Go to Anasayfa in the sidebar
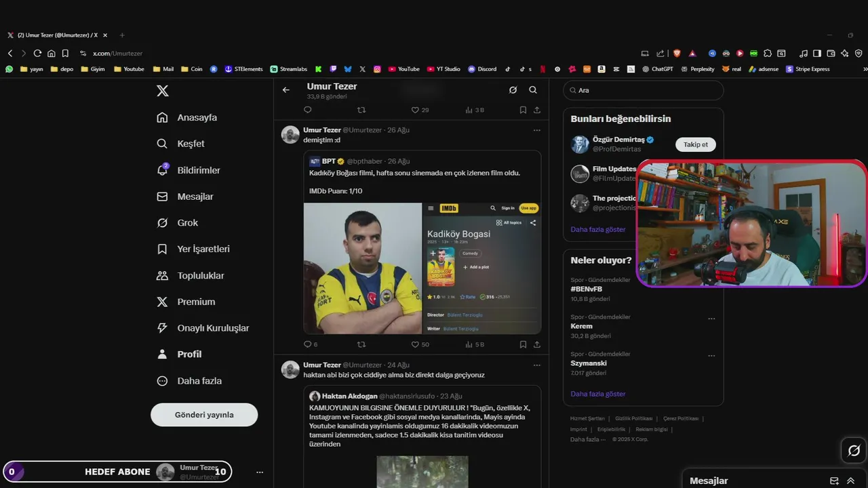Screen dimensions: 868x488 pos(187,117)
